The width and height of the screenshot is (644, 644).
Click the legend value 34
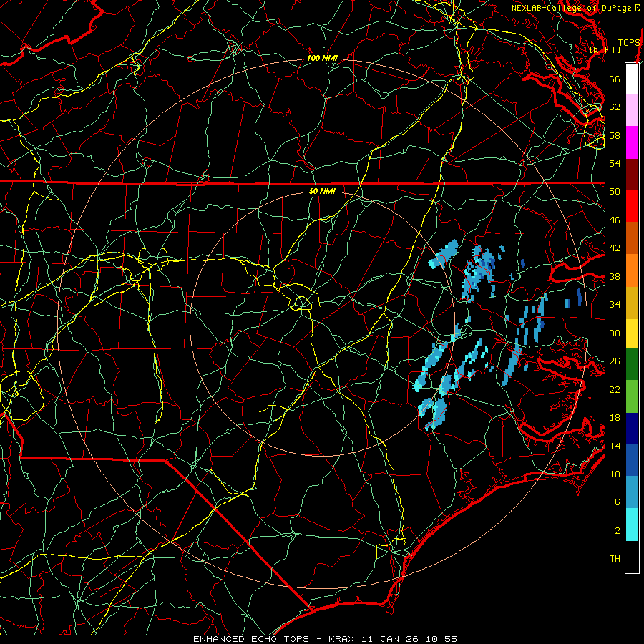[615, 305]
